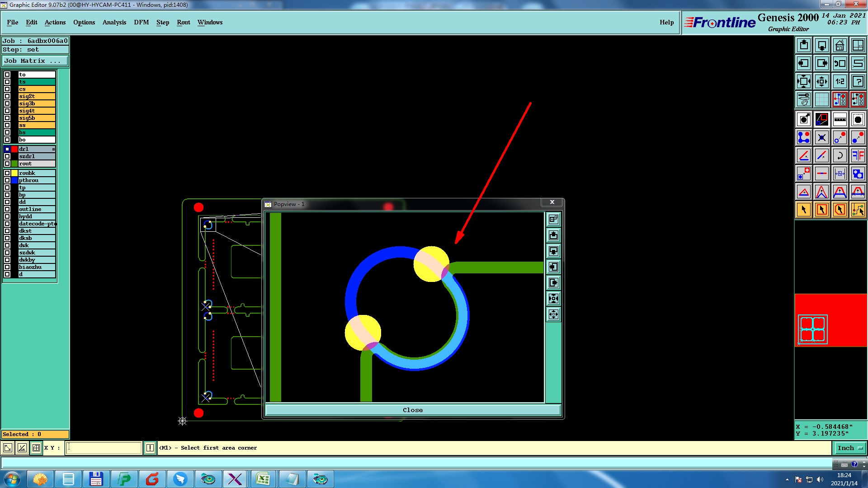Select the mirror F flip tool
The height and width of the screenshot is (488, 868).
click(x=858, y=156)
